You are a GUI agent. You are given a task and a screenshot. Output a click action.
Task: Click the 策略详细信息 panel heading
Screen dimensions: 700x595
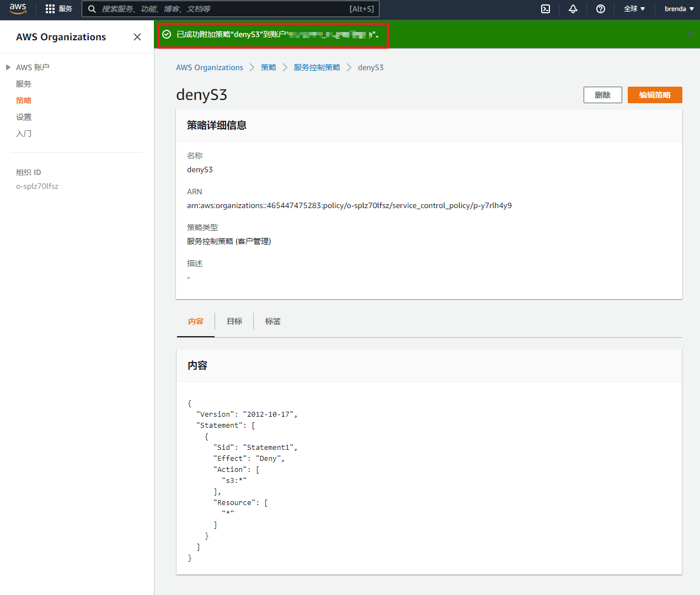217,125
